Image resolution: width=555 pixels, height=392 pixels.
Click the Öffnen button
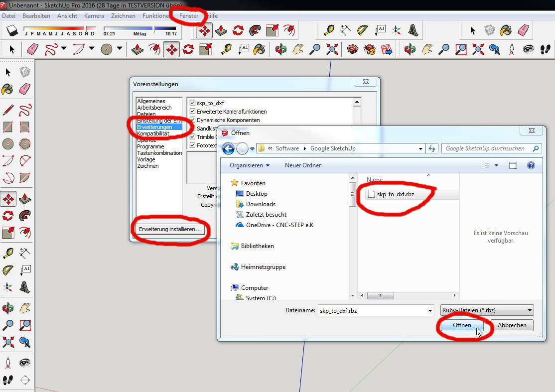point(462,325)
